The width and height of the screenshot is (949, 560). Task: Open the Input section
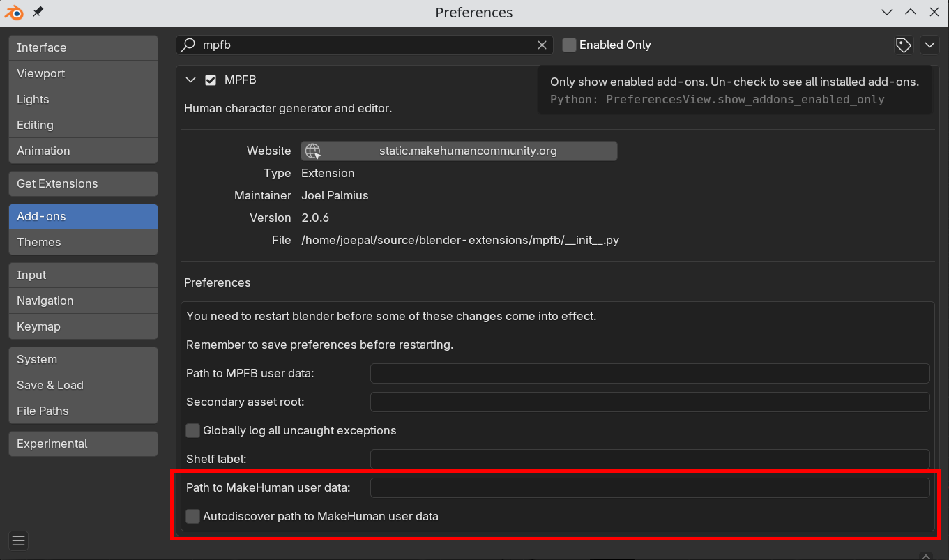(x=83, y=275)
